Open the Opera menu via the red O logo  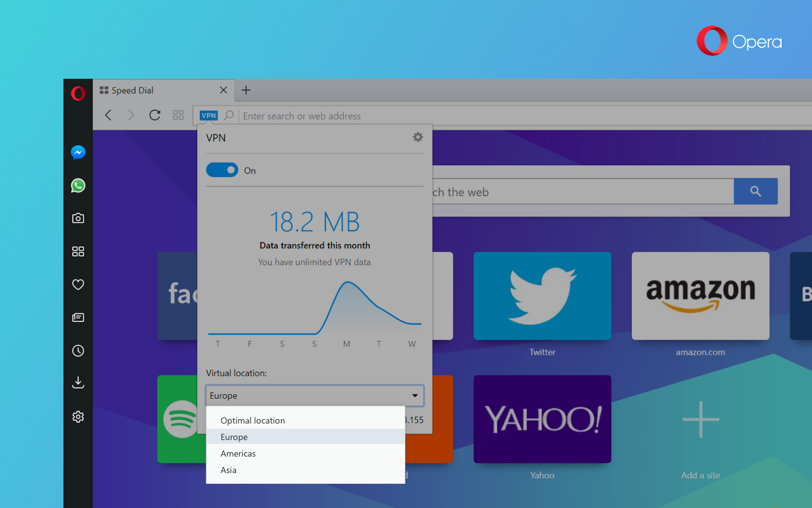click(77, 93)
